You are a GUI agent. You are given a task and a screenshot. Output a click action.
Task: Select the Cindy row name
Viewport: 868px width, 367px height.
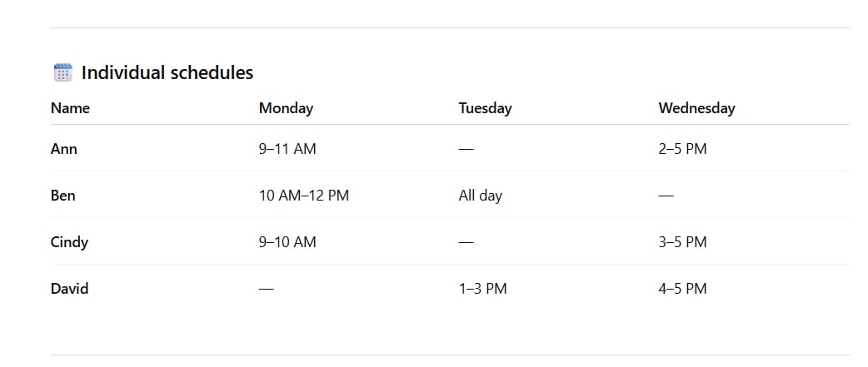[69, 242]
